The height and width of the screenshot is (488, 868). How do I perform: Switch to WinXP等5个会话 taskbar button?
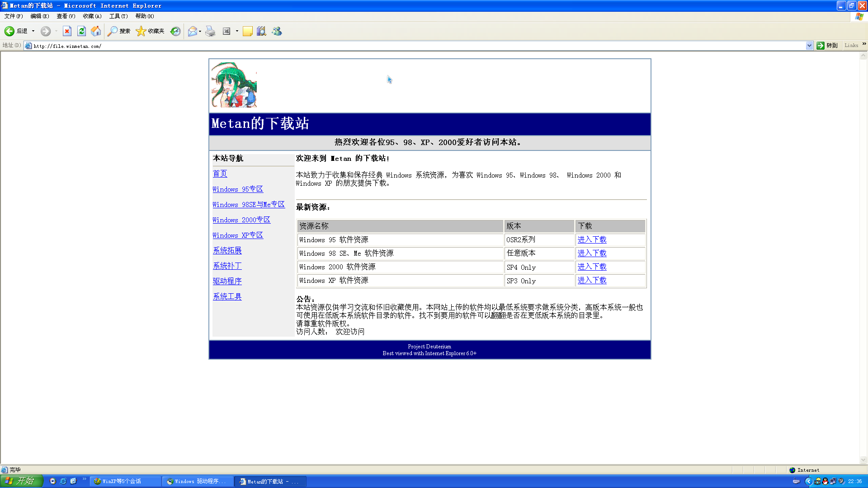[x=125, y=482]
